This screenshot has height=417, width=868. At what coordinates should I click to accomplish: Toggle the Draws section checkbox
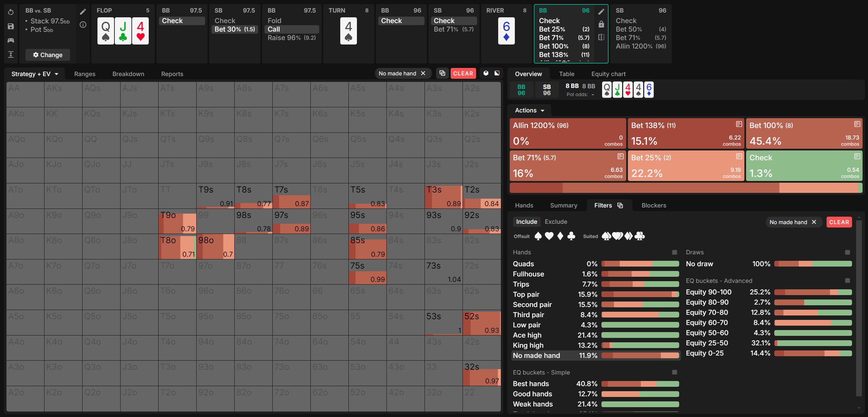(847, 252)
